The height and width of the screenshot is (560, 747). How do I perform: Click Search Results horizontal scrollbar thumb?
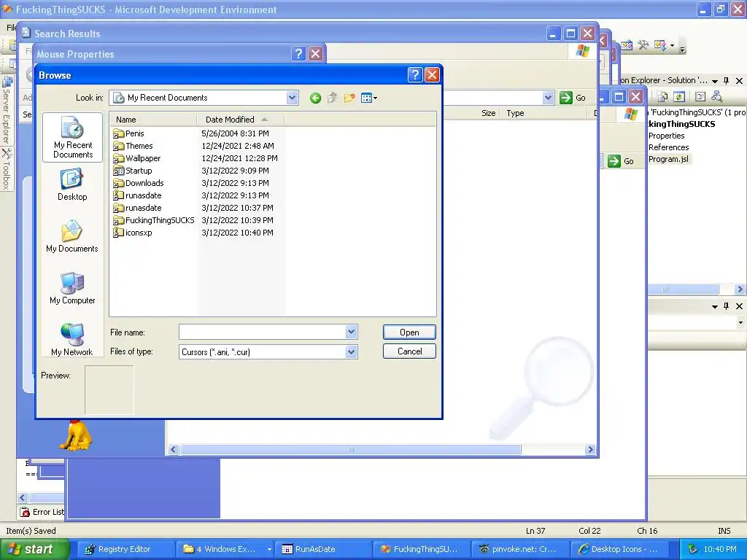351,449
